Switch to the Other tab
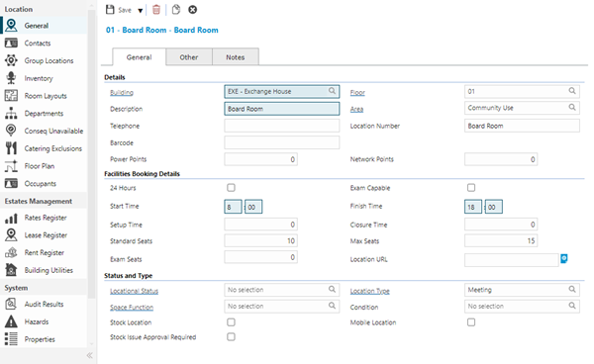Viewport: 594px width, 364px height. tap(189, 57)
